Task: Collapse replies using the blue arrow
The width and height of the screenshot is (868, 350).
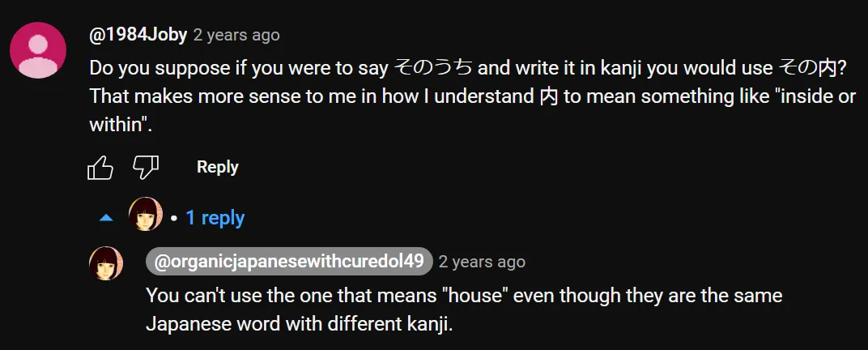Action: pyautogui.click(x=106, y=218)
